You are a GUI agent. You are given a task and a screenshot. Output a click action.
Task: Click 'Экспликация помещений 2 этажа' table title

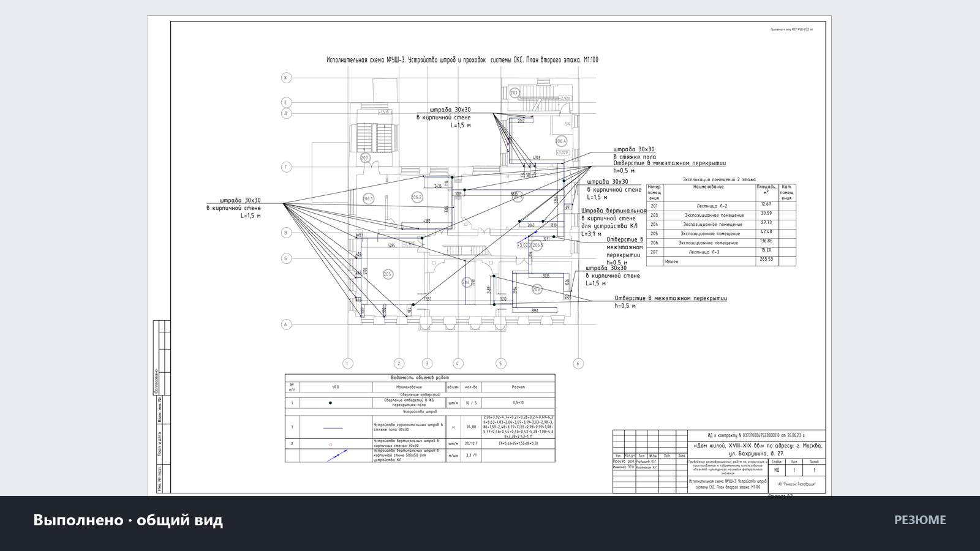pyautogui.click(x=719, y=179)
